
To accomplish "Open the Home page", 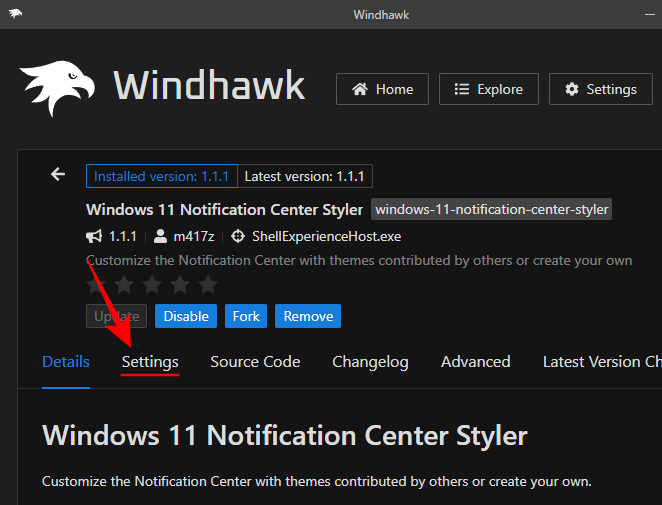I will point(382,89).
